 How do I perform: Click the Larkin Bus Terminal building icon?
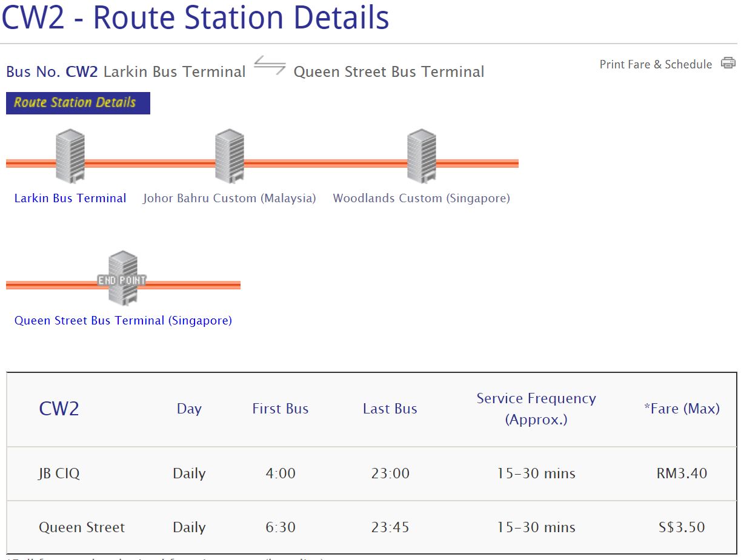pos(70,156)
